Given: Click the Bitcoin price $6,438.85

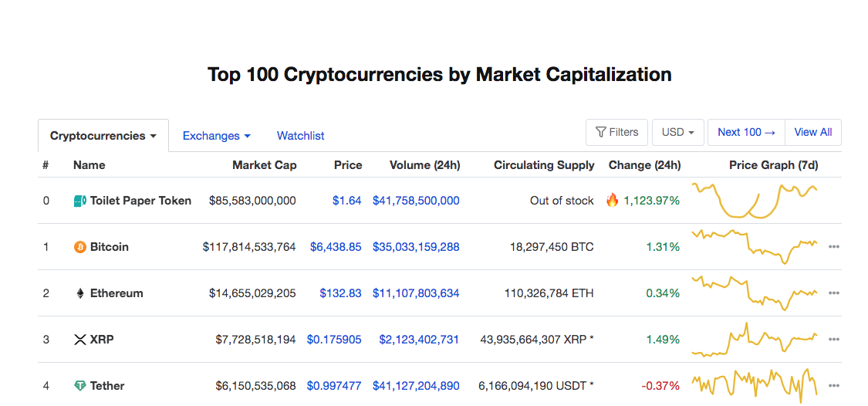Looking at the screenshot, I should [x=336, y=247].
